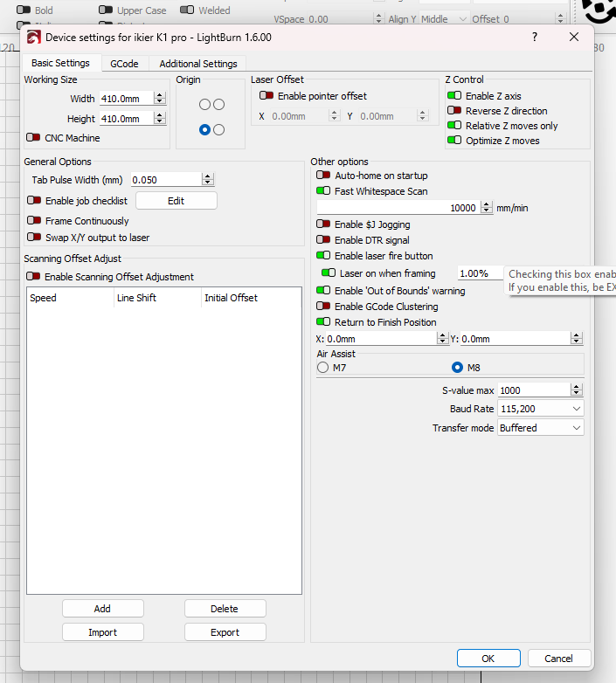Toggle Enable 'Out of Bounds' warning
The image size is (616, 683).
click(x=323, y=290)
